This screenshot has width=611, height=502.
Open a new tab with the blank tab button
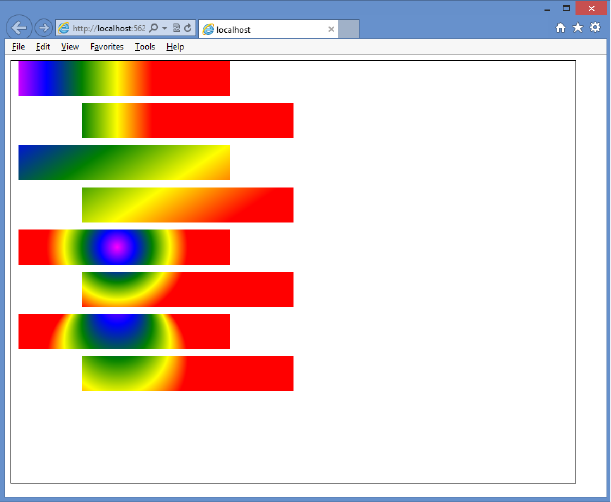(348, 29)
